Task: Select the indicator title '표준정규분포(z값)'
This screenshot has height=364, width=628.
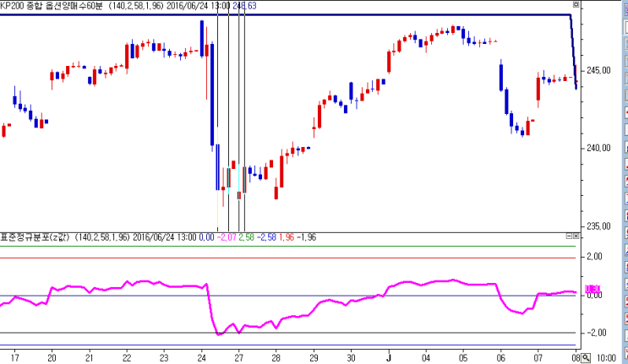Action: (x=35, y=237)
